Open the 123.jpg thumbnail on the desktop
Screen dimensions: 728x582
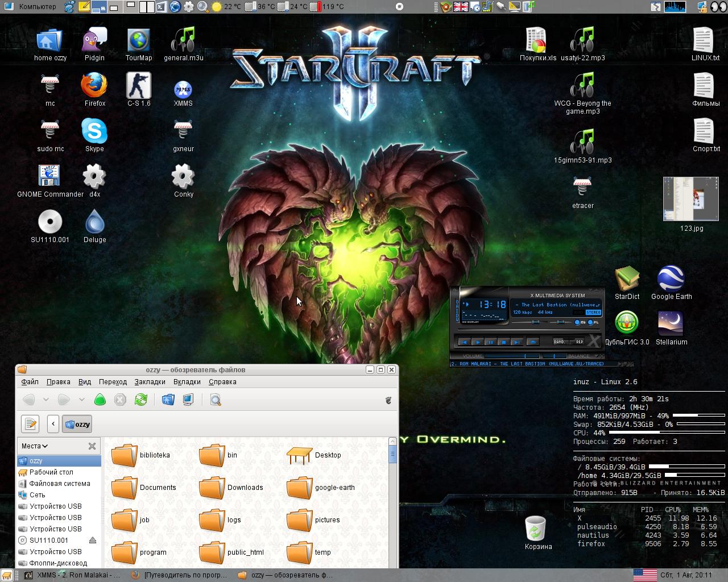click(x=692, y=199)
